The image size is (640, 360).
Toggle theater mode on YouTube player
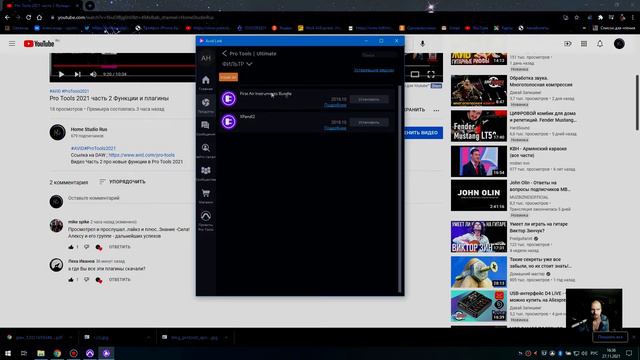pyautogui.click(x=415, y=74)
